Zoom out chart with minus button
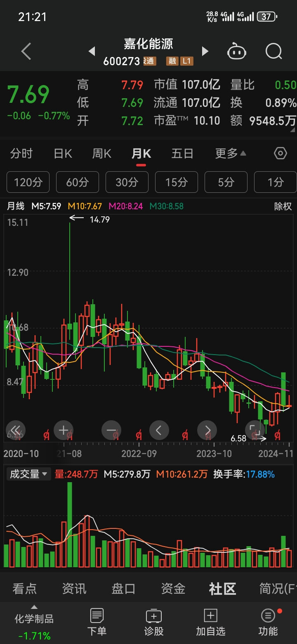This screenshot has height=644, width=297. [x=111, y=430]
